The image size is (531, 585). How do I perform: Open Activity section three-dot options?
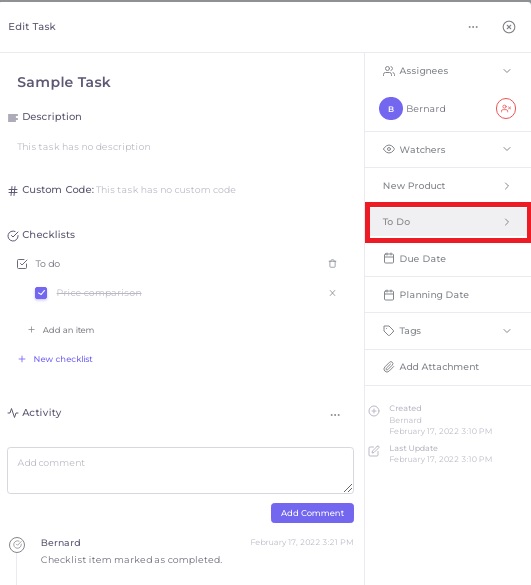(335, 415)
